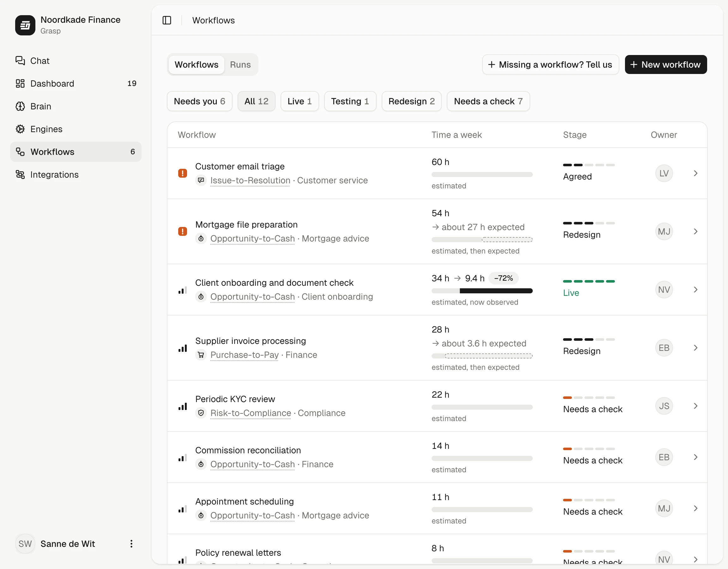728x569 pixels.
Task: Open the Dashboard sidebar item
Action: click(76, 83)
